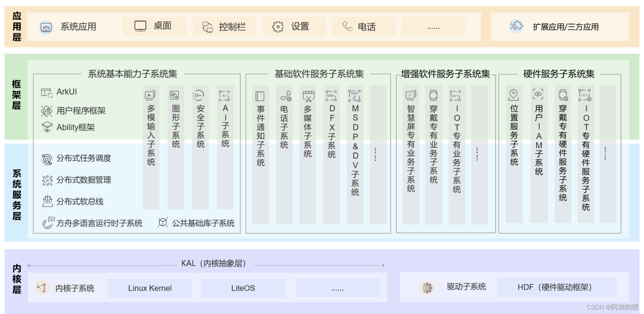
Task: Click the 驱动子系统 text
Action: (466, 287)
